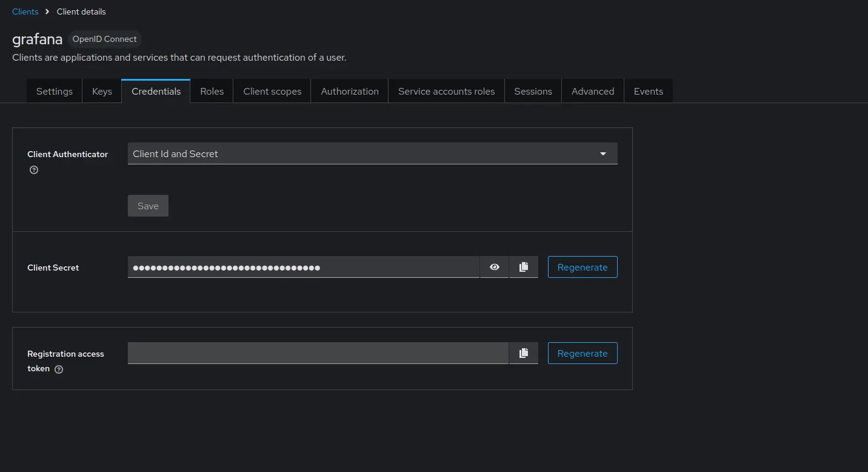Image resolution: width=868 pixels, height=472 pixels.
Task: Go to the Roles tab
Action: click(x=212, y=92)
